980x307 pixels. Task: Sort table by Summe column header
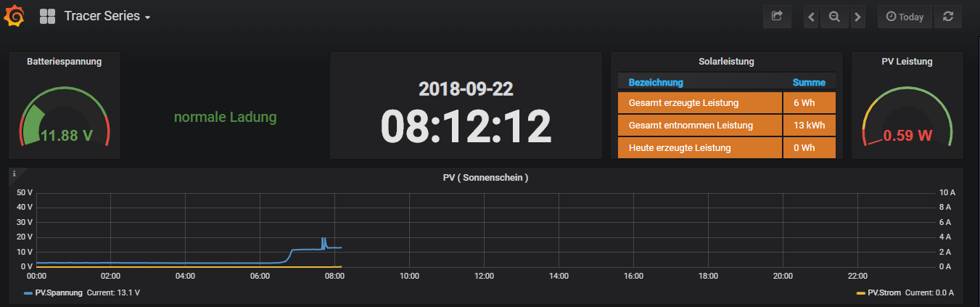pyautogui.click(x=809, y=82)
